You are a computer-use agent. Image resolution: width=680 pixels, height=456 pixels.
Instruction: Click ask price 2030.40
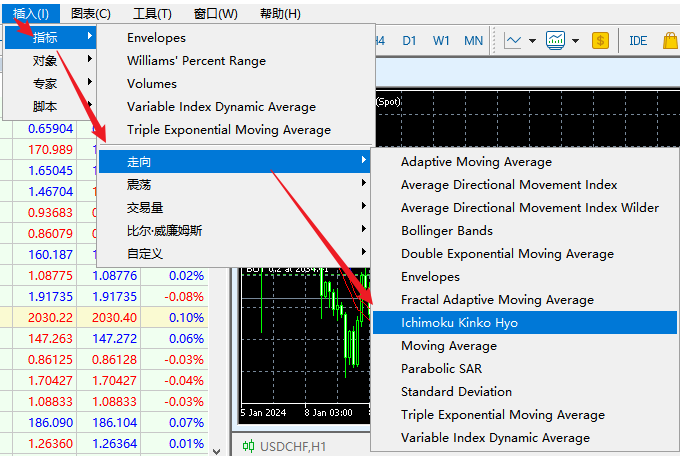pyautogui.click(x=114, y=318)
